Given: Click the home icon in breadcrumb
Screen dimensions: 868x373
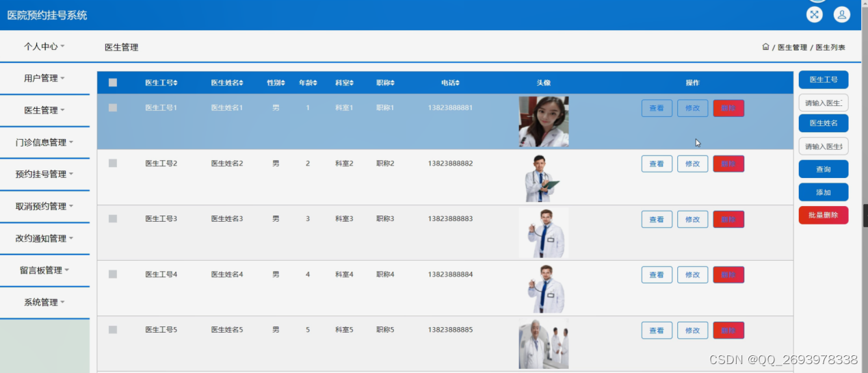Looking at the screenshot, I should pyautogui.click(x=765, y=47).
